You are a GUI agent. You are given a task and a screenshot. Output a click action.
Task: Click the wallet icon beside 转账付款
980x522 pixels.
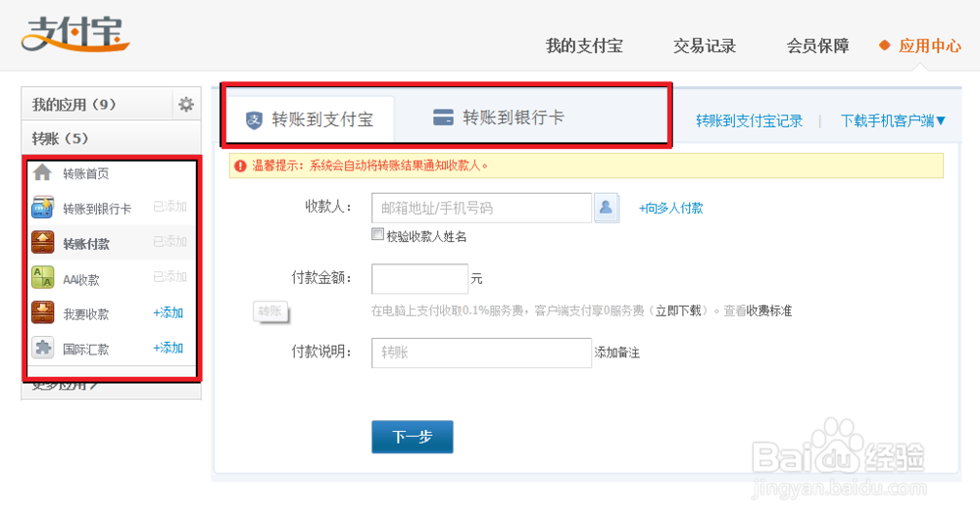coord(42,242)
